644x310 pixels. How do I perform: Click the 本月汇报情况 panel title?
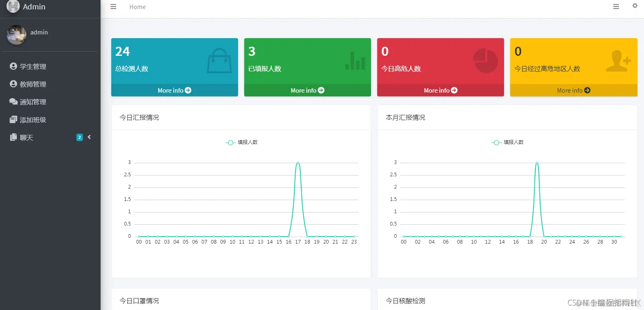click(406, 117)
